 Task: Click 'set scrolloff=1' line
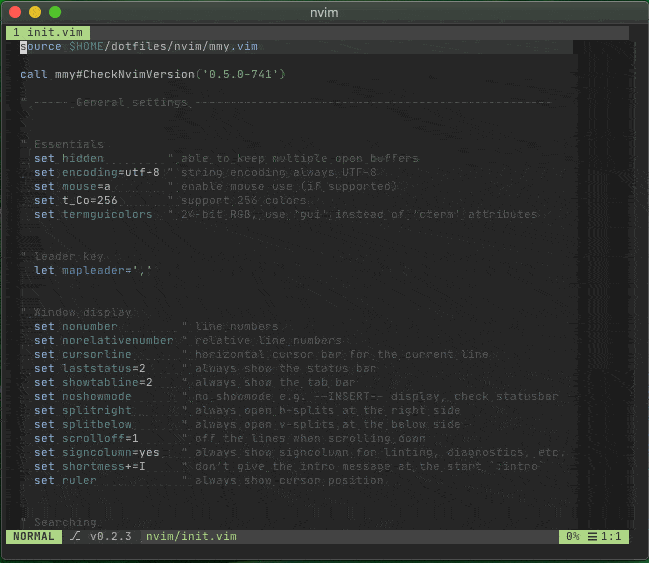[230, 439]
